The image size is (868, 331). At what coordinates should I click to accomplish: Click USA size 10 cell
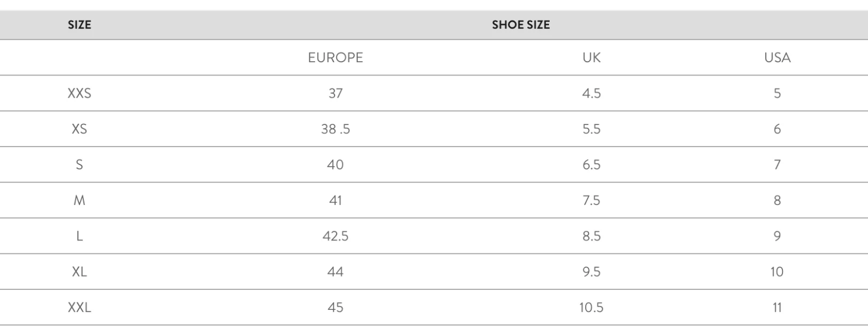click(777, 272)
